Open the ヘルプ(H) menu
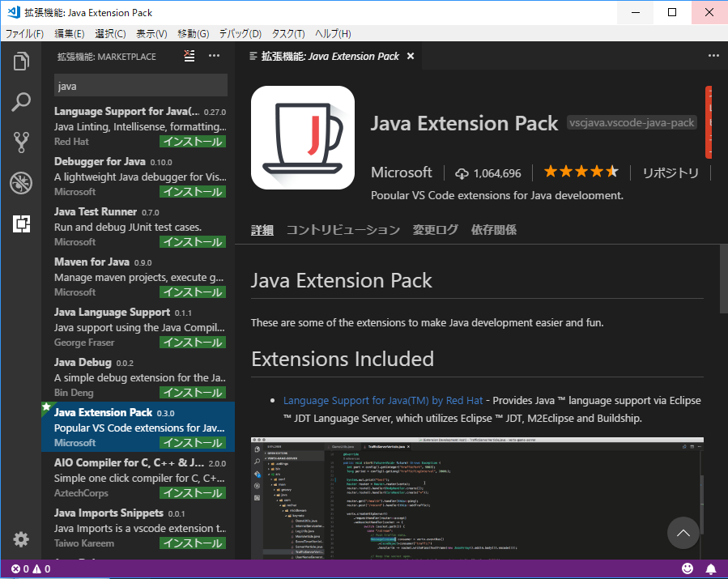 tap(333, 33)
